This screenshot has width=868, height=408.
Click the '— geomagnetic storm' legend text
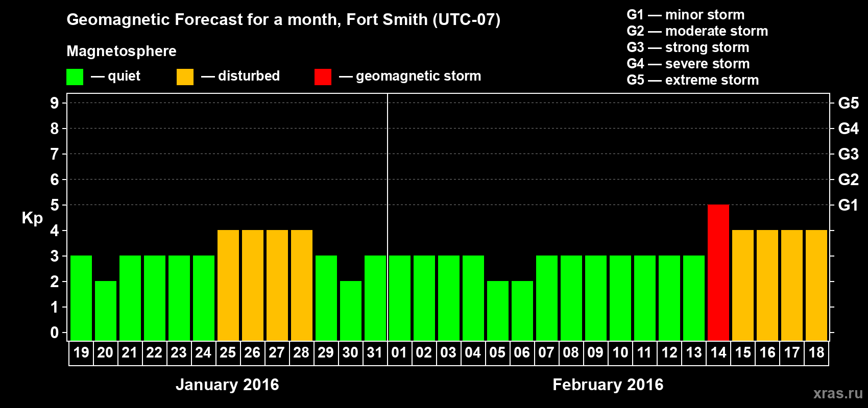tap(410, 76)
